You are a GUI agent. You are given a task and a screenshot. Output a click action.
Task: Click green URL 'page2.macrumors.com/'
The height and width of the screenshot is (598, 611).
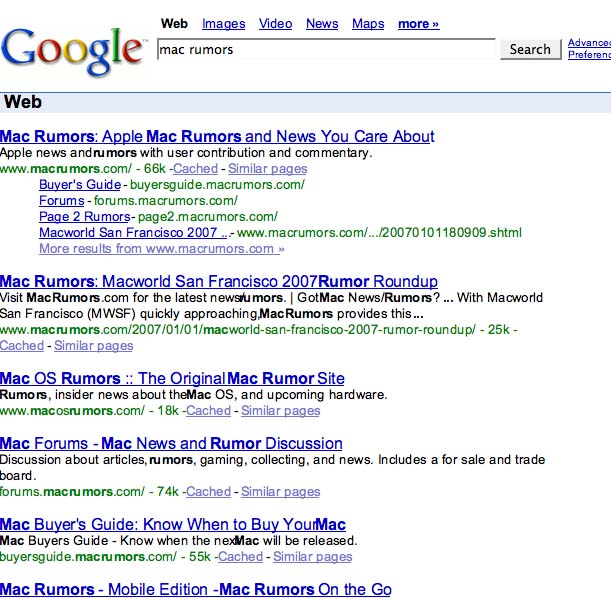[x=208, y=217]
